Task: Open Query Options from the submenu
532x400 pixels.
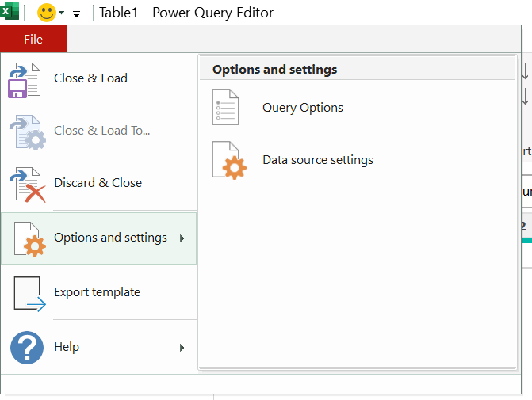Action: (x=303, y=108)
